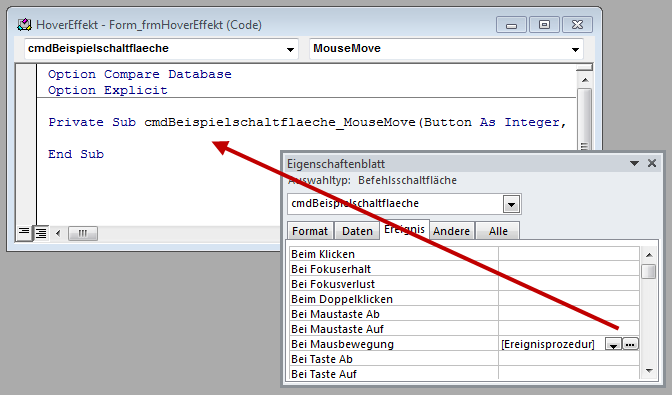Image resolution: width=672 pixels, height=395 pixels.
Task: Click the 'Beim Doppelklicken' property label
Action: [342, 299]
